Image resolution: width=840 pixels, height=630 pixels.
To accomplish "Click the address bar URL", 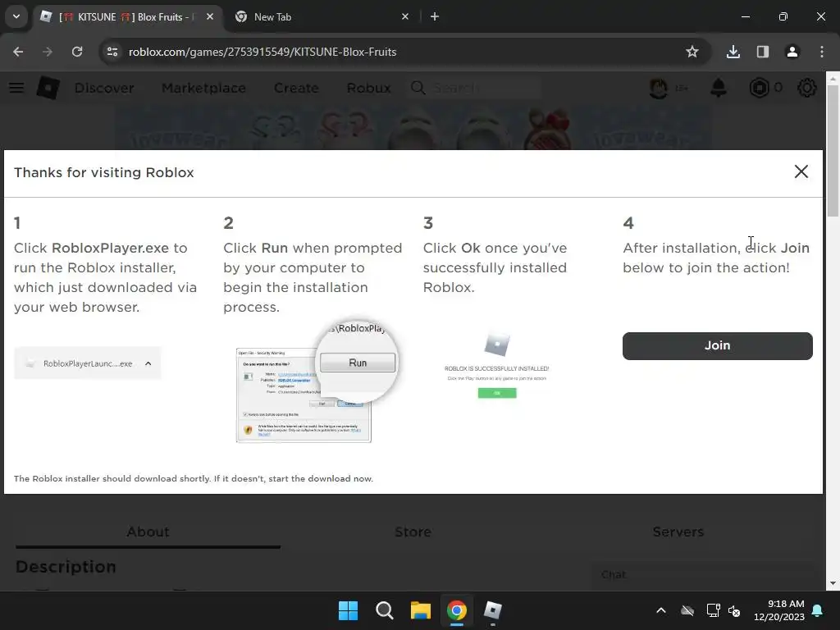I will click(262, 52).
